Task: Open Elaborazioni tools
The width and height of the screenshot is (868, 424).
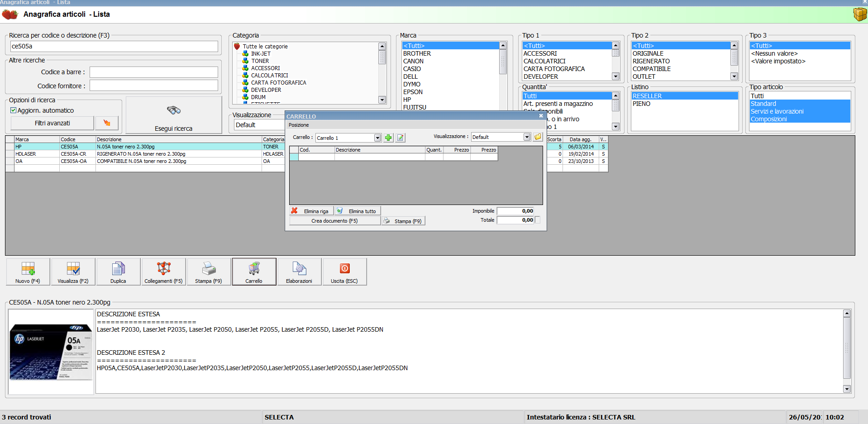Action: click(x=299, y=272)
